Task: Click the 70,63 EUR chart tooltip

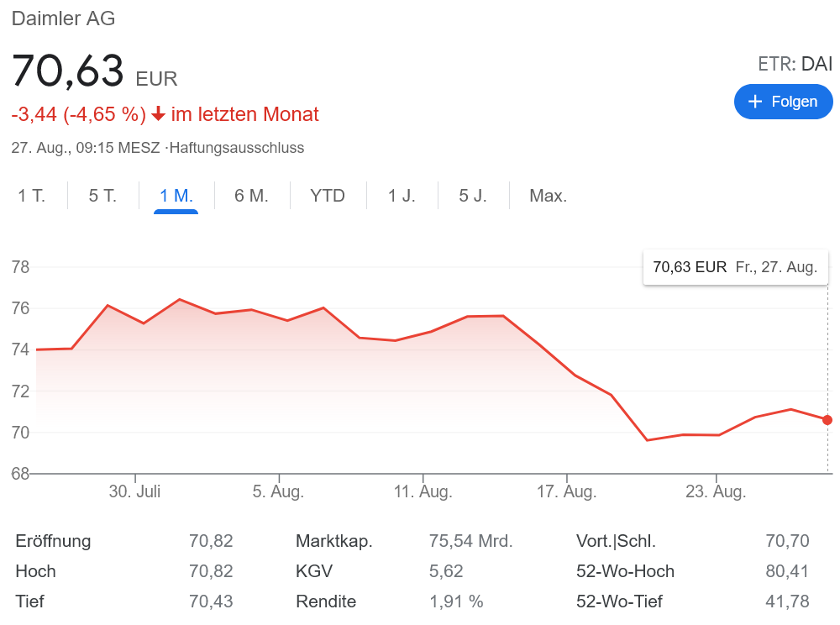Action: pos(735,267)
